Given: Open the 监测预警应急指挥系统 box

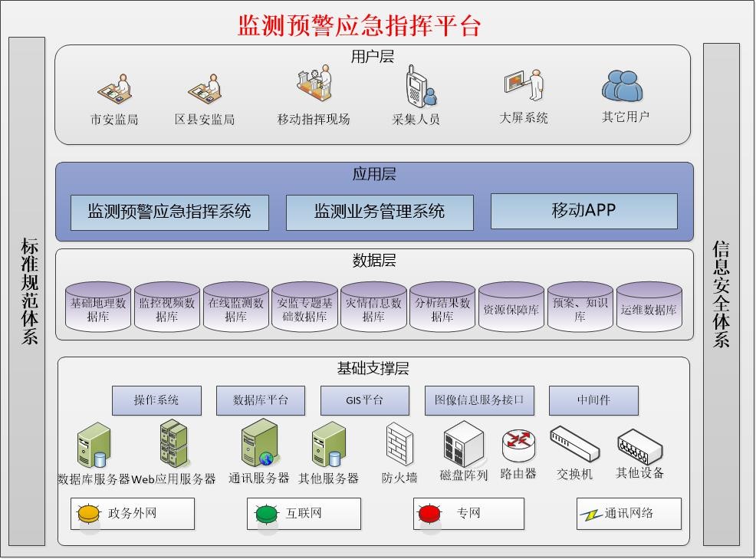Looking at the screenshot, I should [x=169, y=212].
